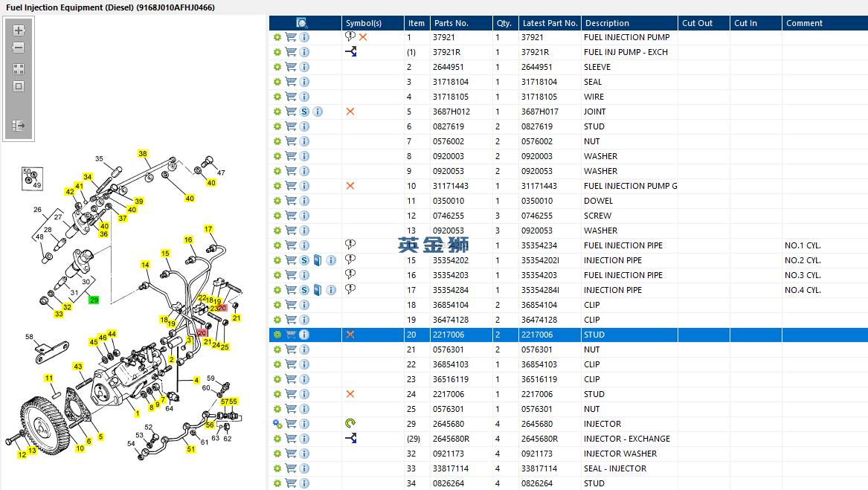Open info for SLEEVE 2644951

pos(304,67)
